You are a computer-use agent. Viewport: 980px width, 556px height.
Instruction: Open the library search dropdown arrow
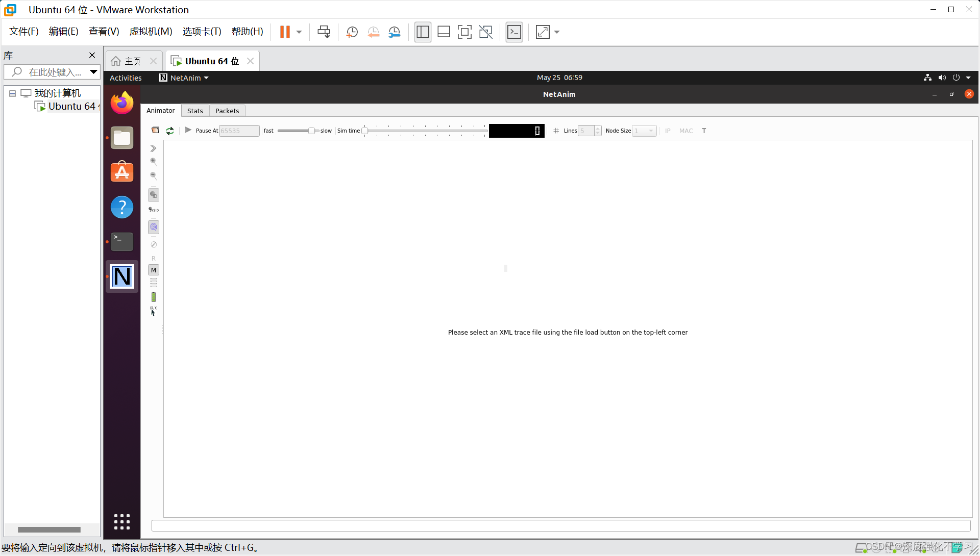[93, 72]
